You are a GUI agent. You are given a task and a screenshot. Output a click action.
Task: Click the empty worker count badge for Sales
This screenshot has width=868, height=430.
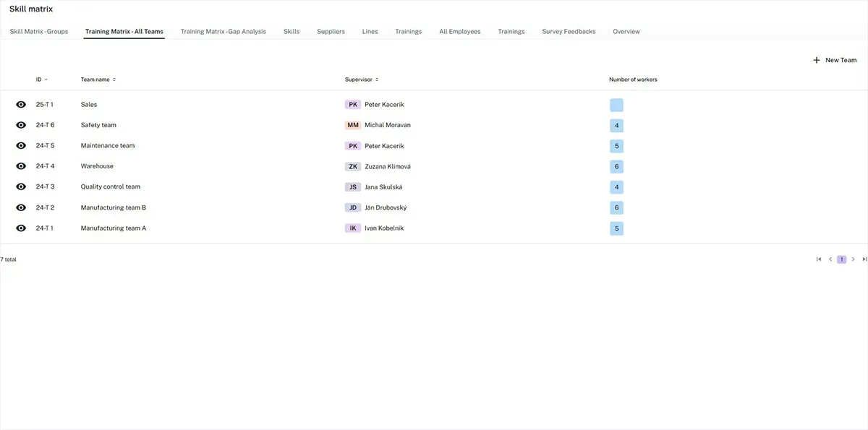[616, 105]
